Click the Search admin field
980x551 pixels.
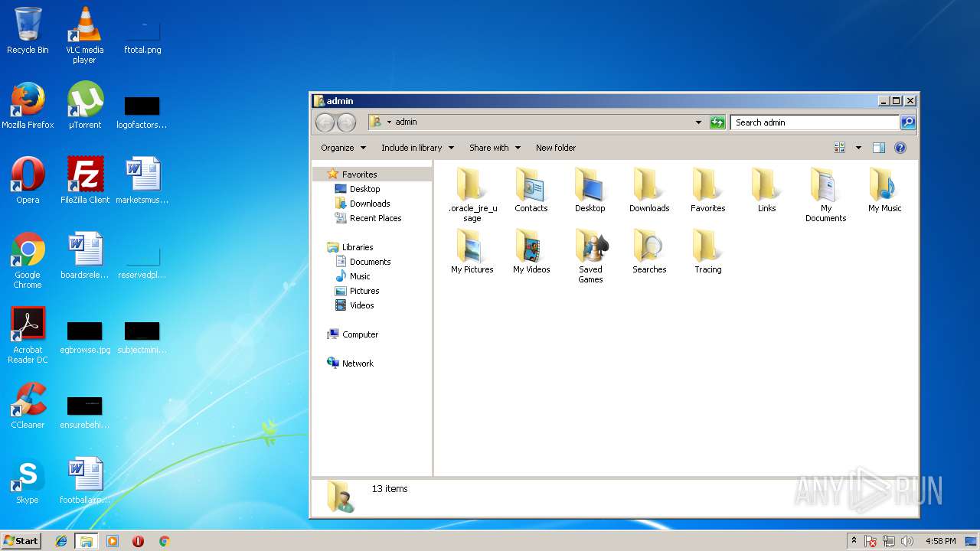tap(815, 122)
